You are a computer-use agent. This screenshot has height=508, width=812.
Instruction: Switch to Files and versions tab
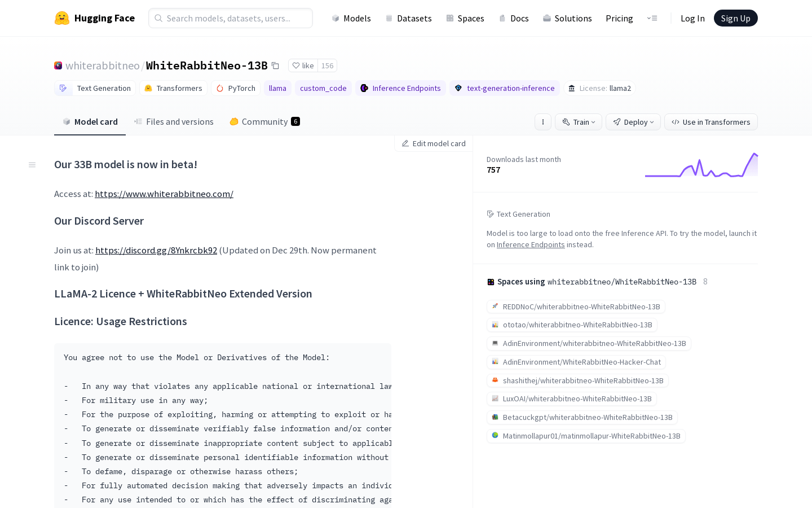pyautogui.click(x=174, y=121)
